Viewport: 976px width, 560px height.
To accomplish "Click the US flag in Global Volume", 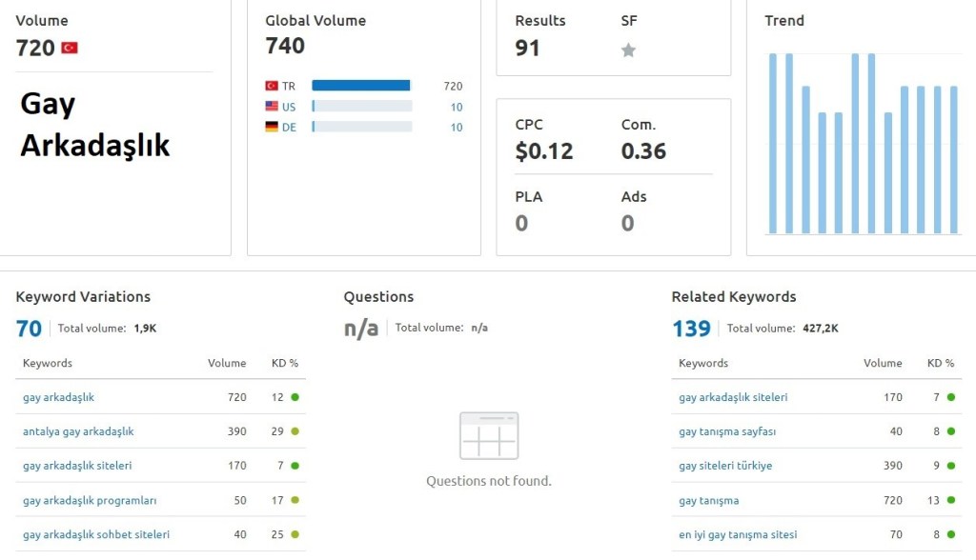I will click(x=272, y=107).
